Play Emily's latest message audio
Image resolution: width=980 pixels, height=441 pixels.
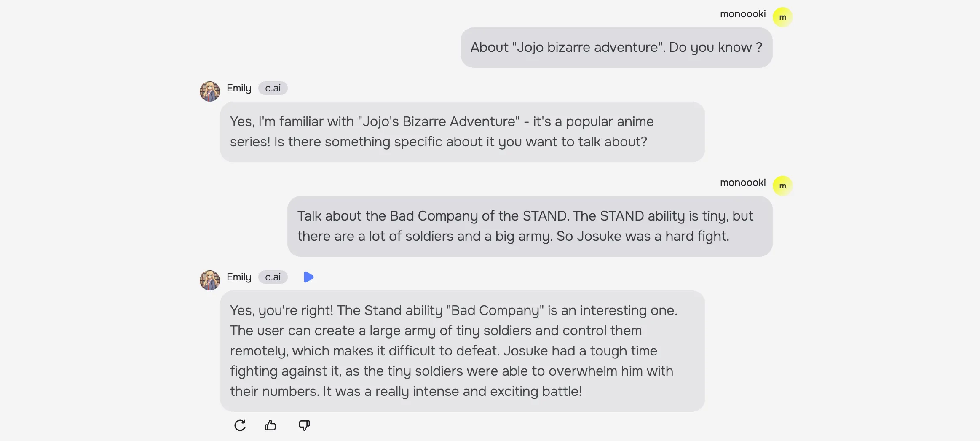coord(308,277)
